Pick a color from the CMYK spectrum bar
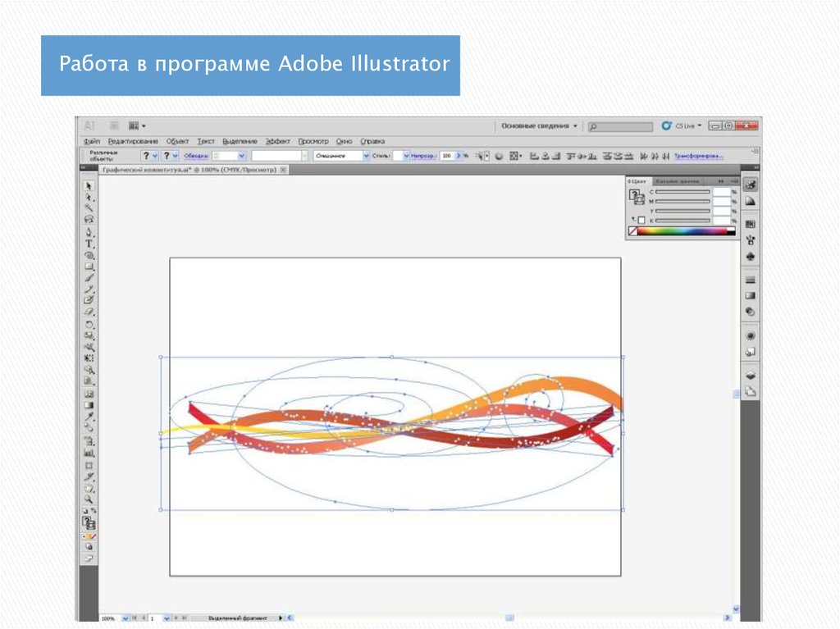This screenshot has width=840, height=629. pos(681,231)
